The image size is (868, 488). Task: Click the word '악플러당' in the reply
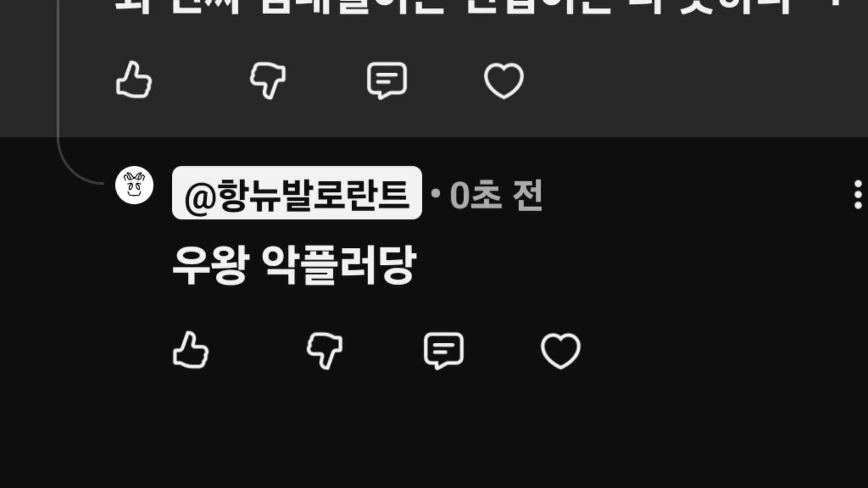coord(339,266)
